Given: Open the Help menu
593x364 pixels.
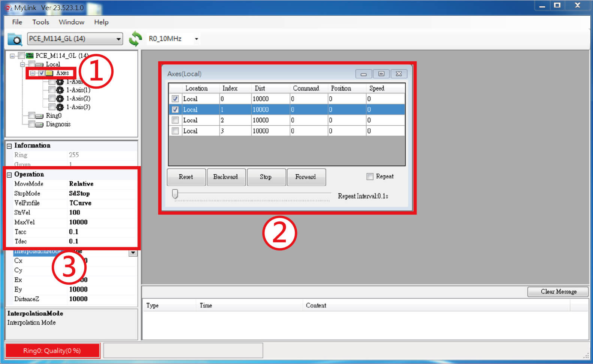Looking at the screenshot, I should (101, 22).
